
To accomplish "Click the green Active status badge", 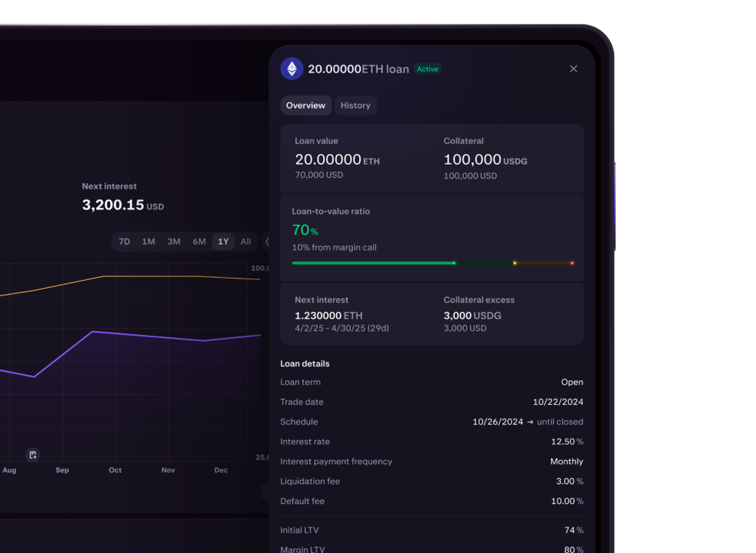I will pyautogui.click(x=427, y=69).
